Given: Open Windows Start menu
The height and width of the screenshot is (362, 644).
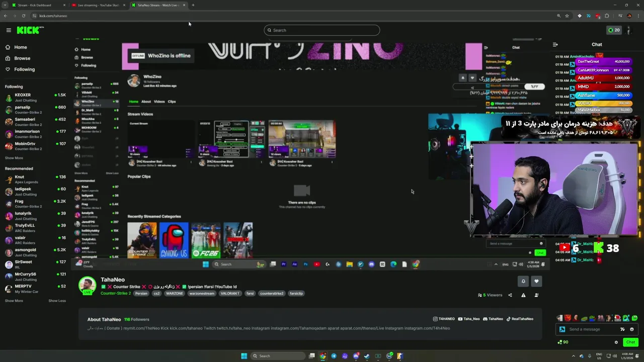Looking at the screenshot, I should point(244,356).
